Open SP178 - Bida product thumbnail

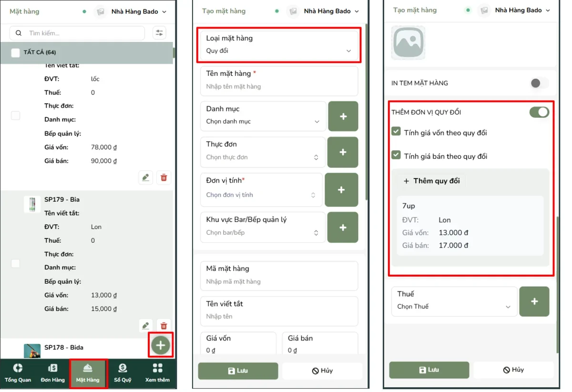click(x=32, y=351)
